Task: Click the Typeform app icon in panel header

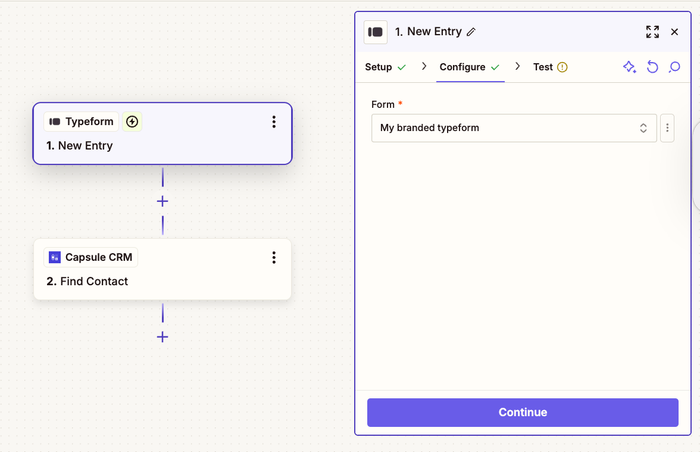Action: pos(376,32)
